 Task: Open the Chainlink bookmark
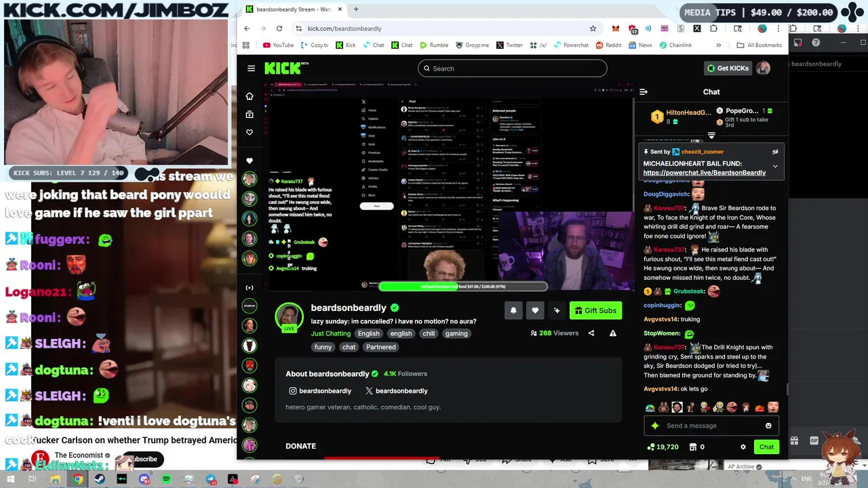[x=675, y=45]
